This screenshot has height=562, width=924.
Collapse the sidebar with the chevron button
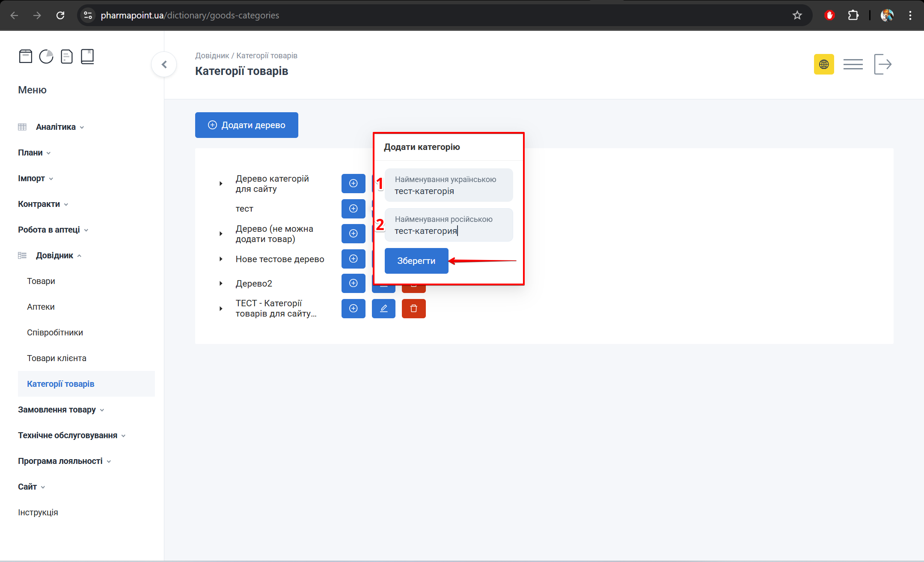(x=164, y=64)
